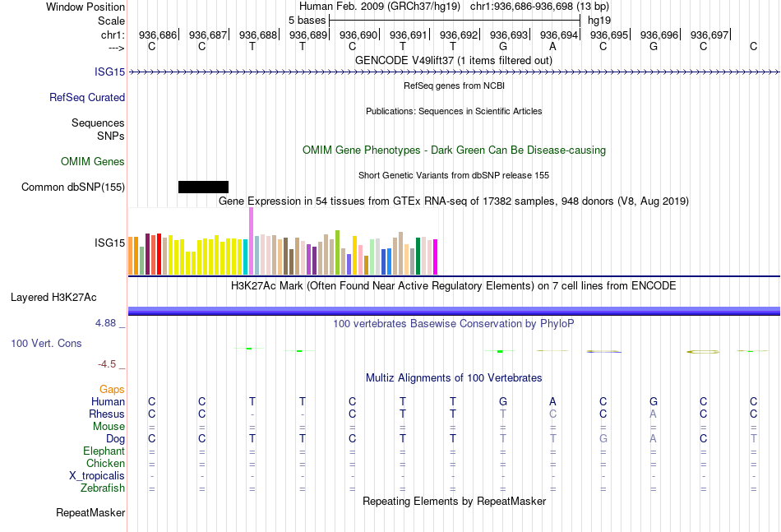
Task: Click Multiz Alignments of 100 Vertebrates title
Action: pyautogui.click(x=454, y=378)
